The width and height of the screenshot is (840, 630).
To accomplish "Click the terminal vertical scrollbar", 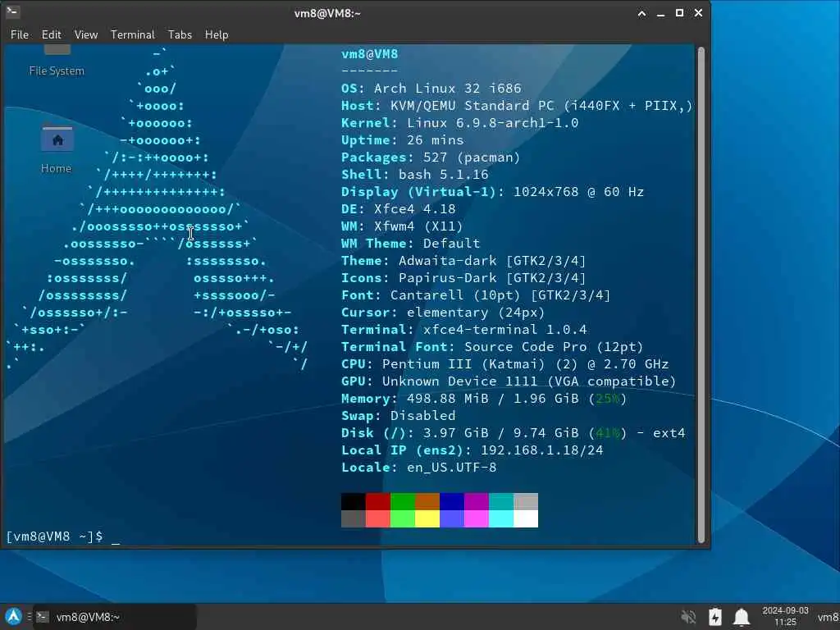I will point(701,294).
